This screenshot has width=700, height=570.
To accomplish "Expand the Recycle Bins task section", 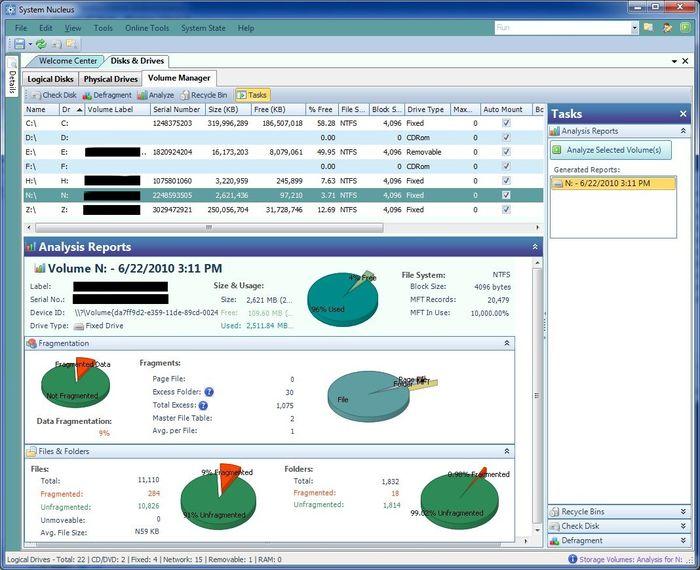I will (x=683, y=512).
